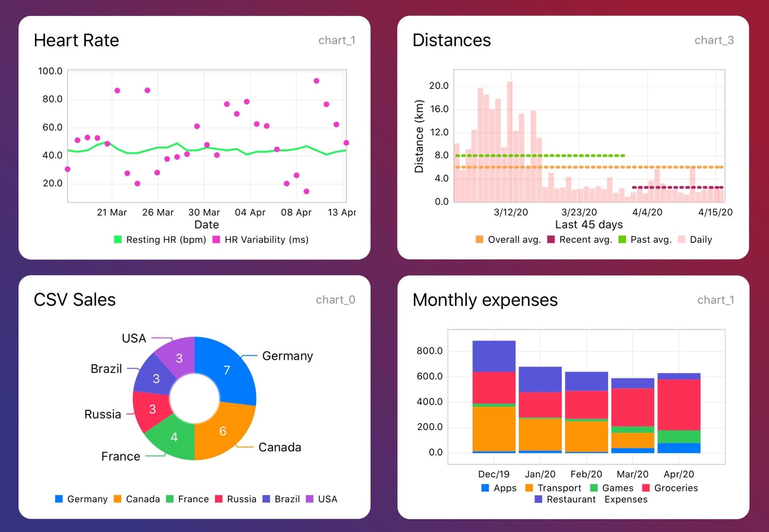Click the Last 45 days axis title
The image size is (769, 532).
(589, 225)
